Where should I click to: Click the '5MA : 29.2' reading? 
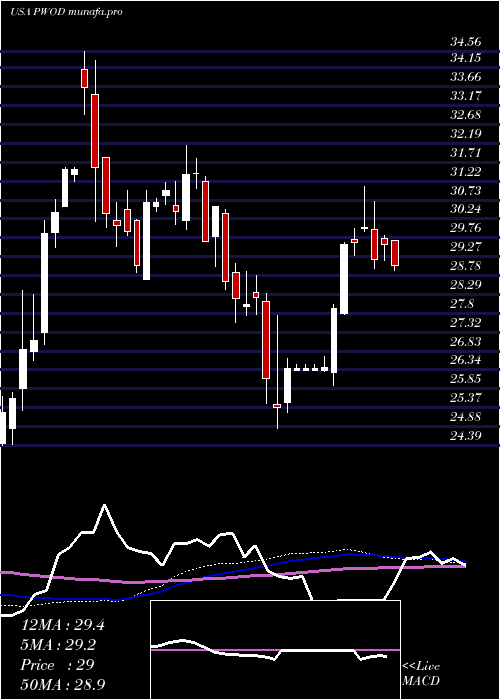(x=58, y=645)
